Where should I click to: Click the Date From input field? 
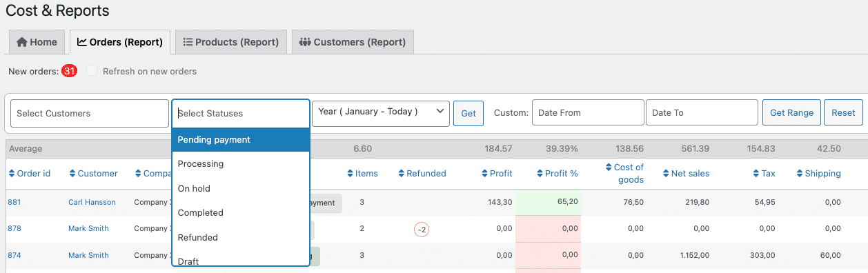[x=588, y=112]
